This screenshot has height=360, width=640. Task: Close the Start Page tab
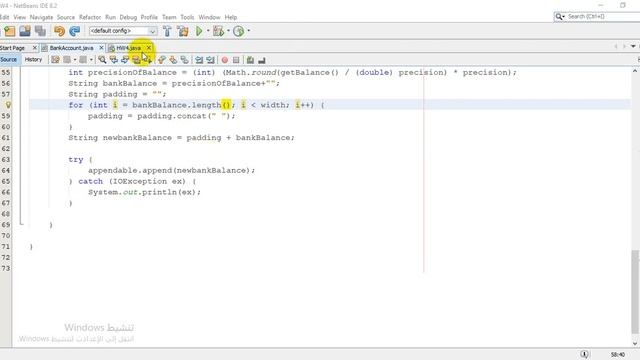click(35, 48)
